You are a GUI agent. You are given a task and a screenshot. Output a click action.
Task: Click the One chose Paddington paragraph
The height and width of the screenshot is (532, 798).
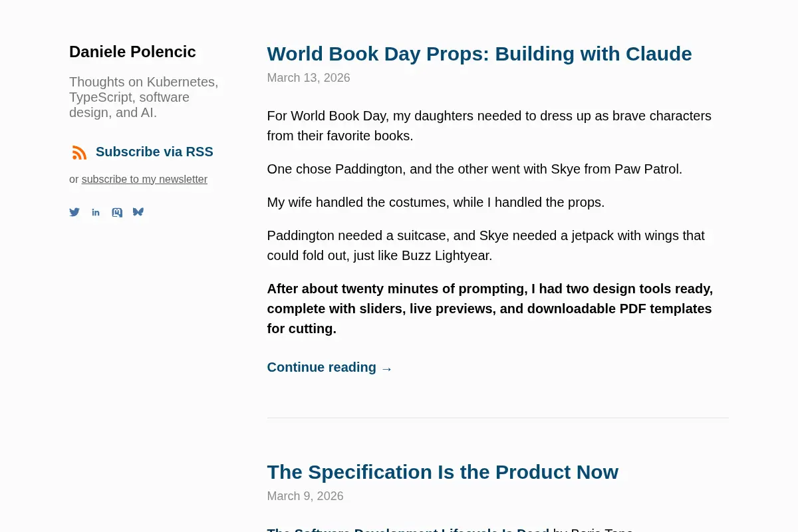pyautogui.click(x=475, y=169)
